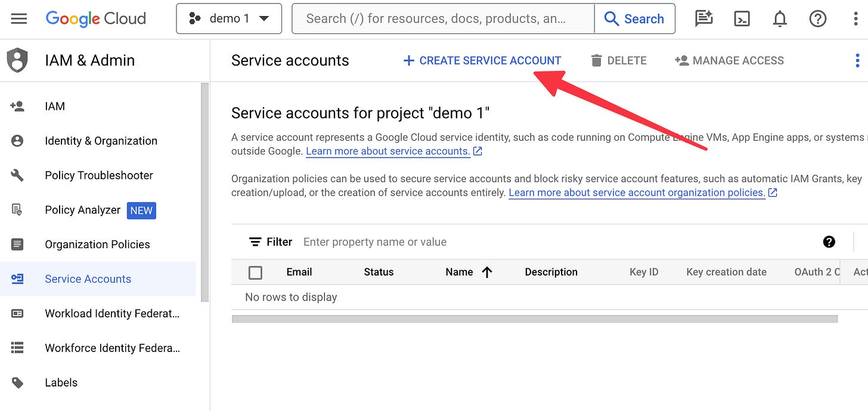Screen dimensions: 868x411
Task: Click Key creation date column header
Action: click(x=726, y=272)
